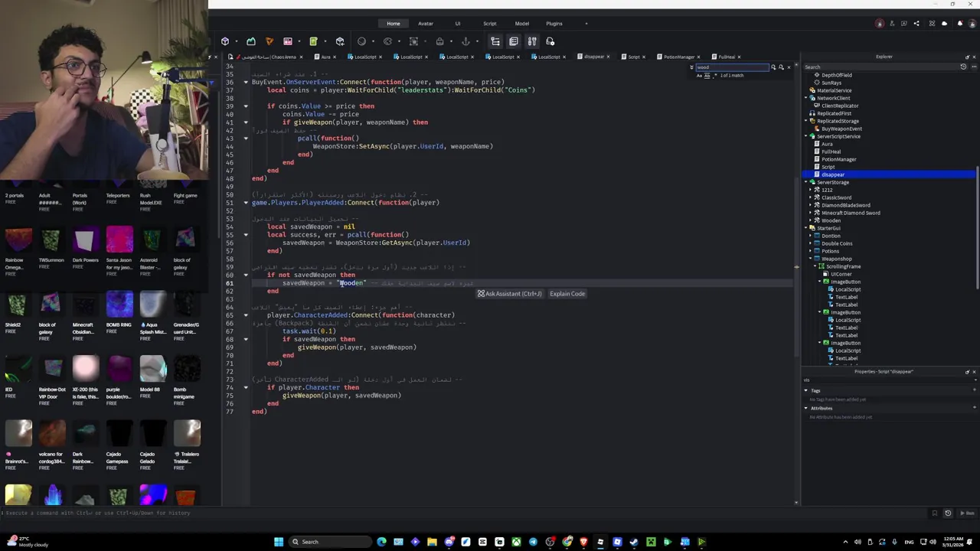Select the Wooden tool in Explorer
Screen dimensions: 980x551
831,220
